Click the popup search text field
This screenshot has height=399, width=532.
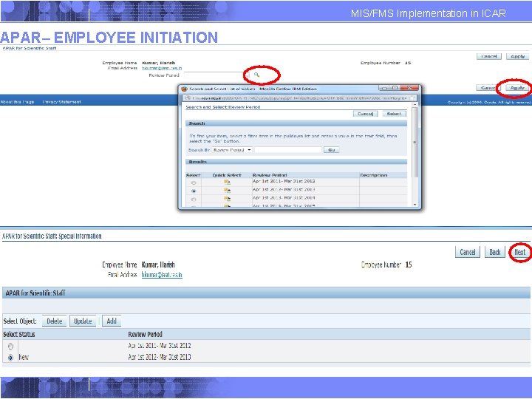(x=287, y=149)
